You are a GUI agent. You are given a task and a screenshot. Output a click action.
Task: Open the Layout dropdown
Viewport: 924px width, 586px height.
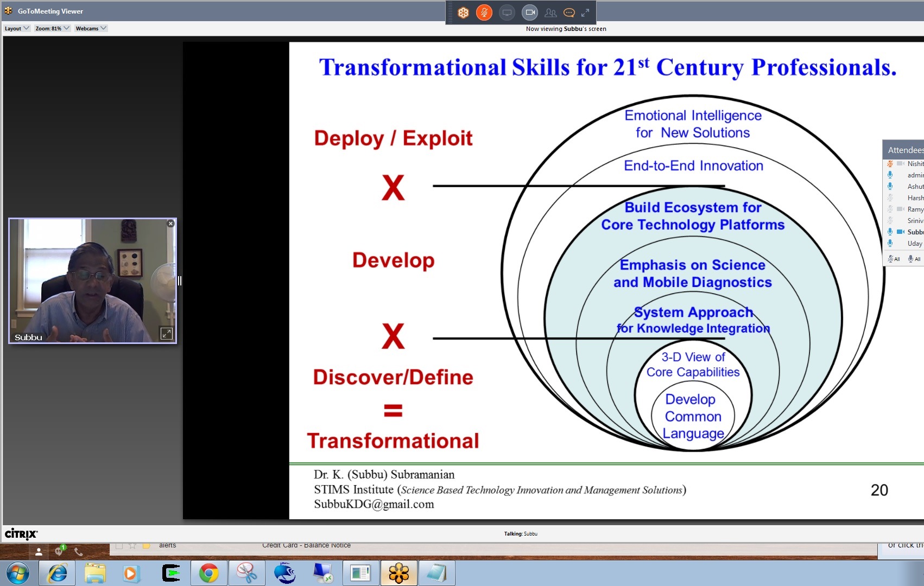tap(16, 28)
